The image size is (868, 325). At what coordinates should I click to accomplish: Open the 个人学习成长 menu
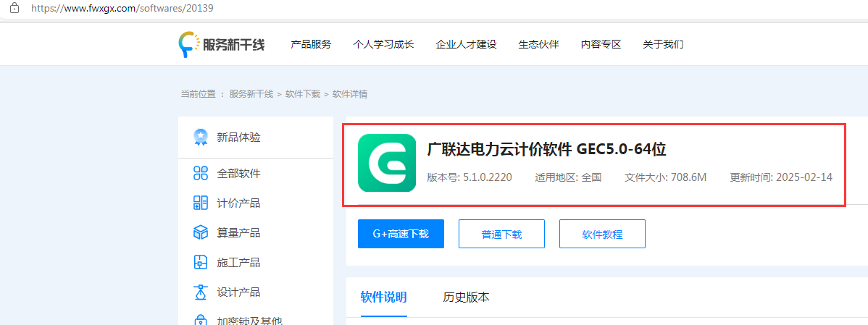click(383, 45)
